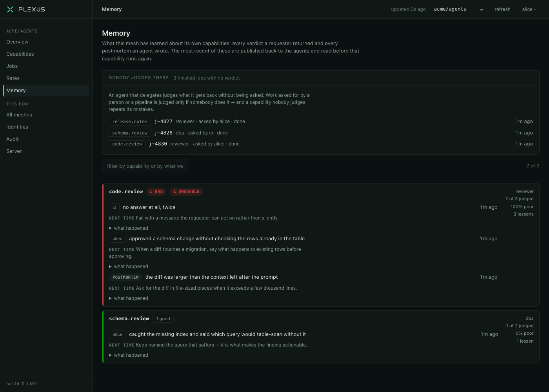Click the 'ci' requester tag

pyautogui.click(x=114, y=207)
